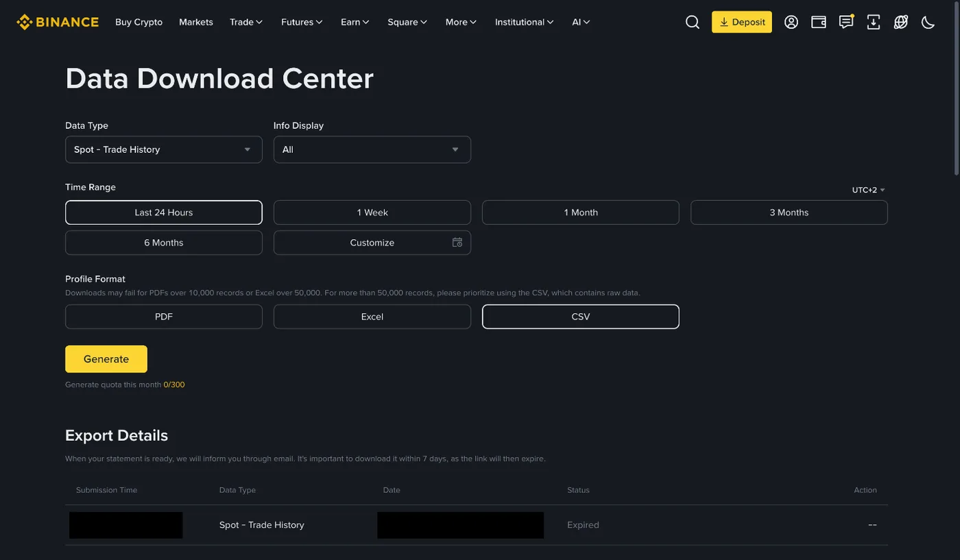Open the globe language icon
This screenshot has height=560, width=960.
click(901, 22)
